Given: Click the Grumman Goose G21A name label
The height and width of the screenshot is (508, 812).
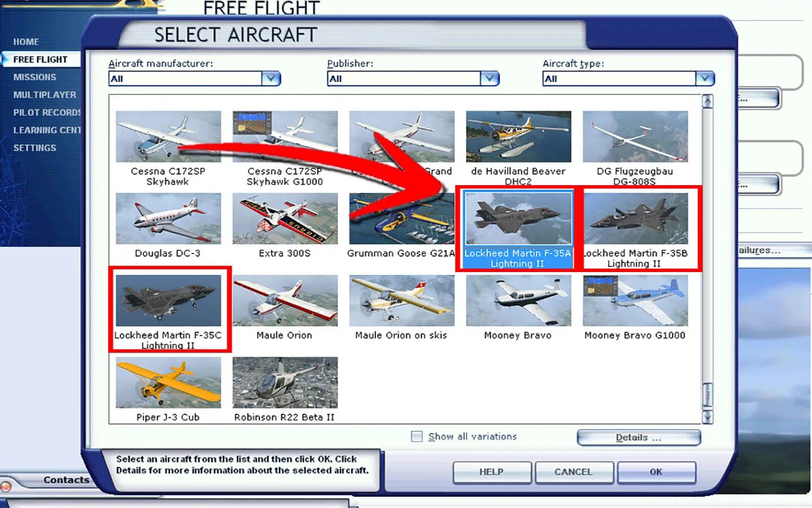Looking at the screenshot, I should pyautogui.click(x=401, y=253).
